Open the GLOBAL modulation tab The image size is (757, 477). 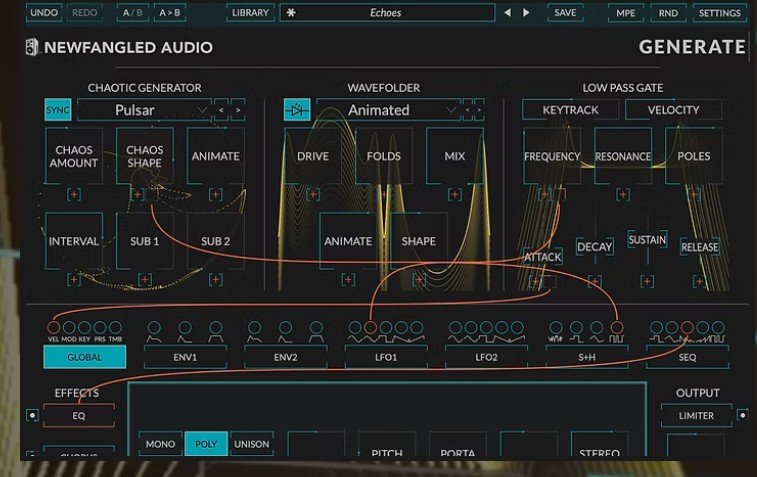[84, 357]
